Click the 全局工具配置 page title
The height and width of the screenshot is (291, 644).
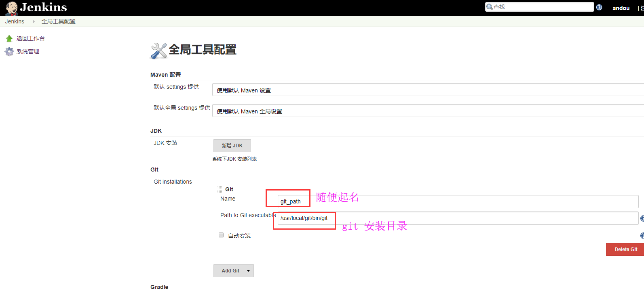[203, 50]
